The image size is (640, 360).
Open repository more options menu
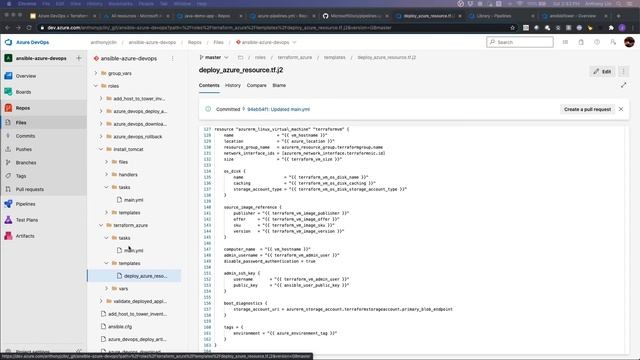coord(173,58)
